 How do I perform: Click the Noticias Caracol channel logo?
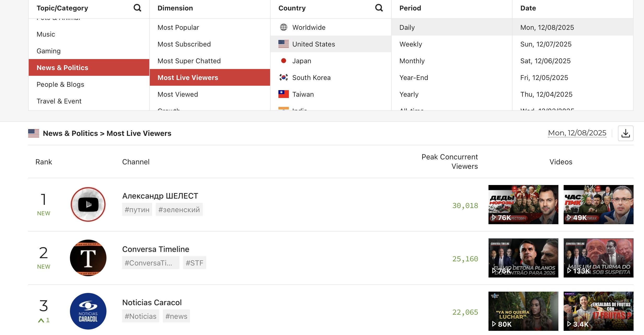88,311
